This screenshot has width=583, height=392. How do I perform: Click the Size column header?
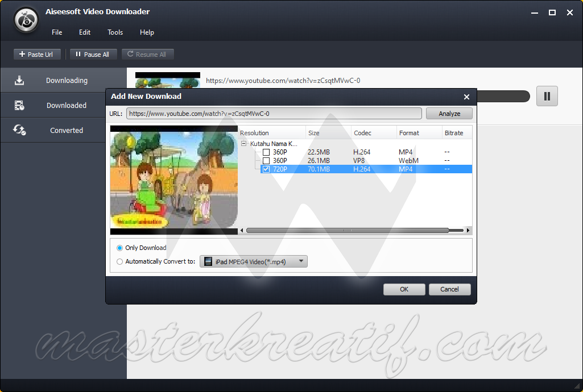click(x=328, y=133)
